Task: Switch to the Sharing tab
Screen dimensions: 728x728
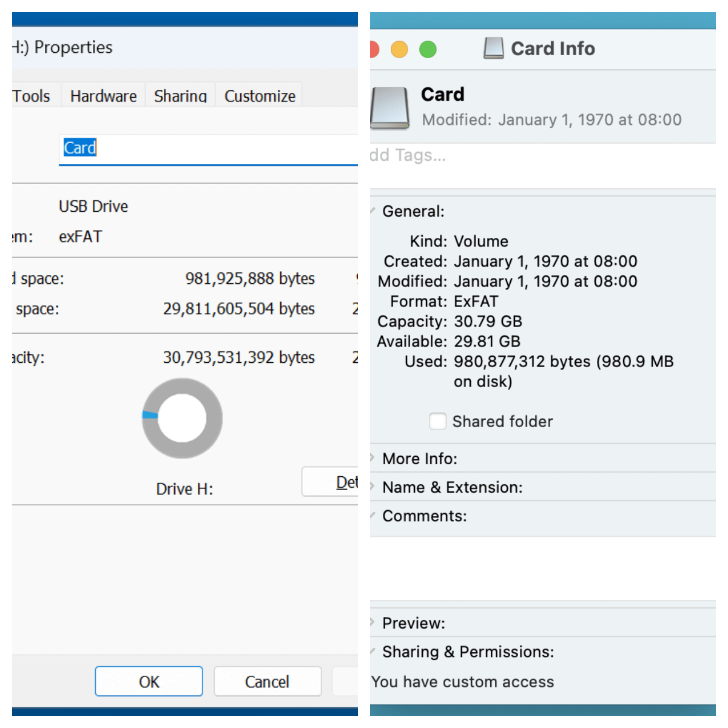Action: 180,95
